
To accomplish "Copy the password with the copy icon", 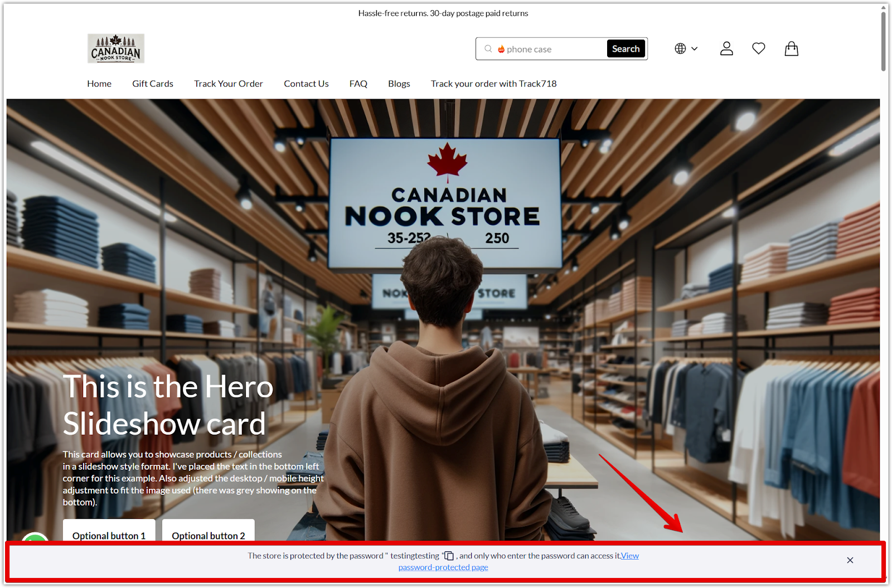I will pyautogui.click(x=449, y=556).
